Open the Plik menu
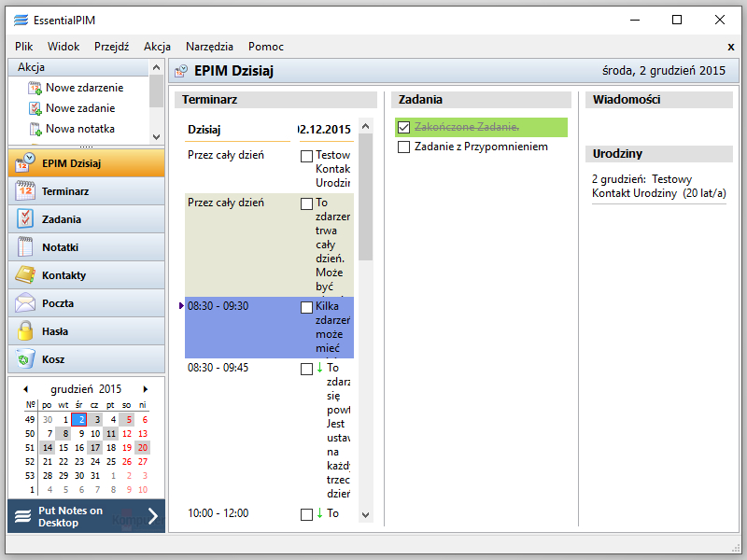 [x=24, y=47]
